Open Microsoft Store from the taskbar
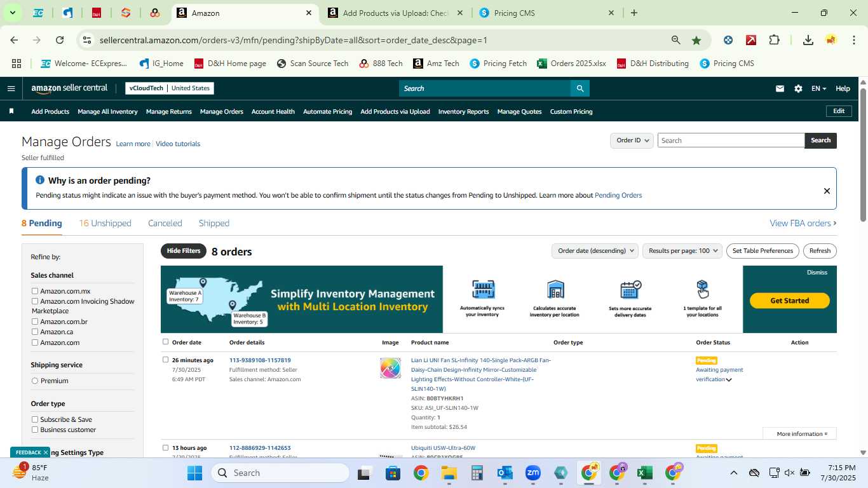Image resolution: width=868 pixels, height=488 pixels. pyautogui.click(x=393, y=473)
